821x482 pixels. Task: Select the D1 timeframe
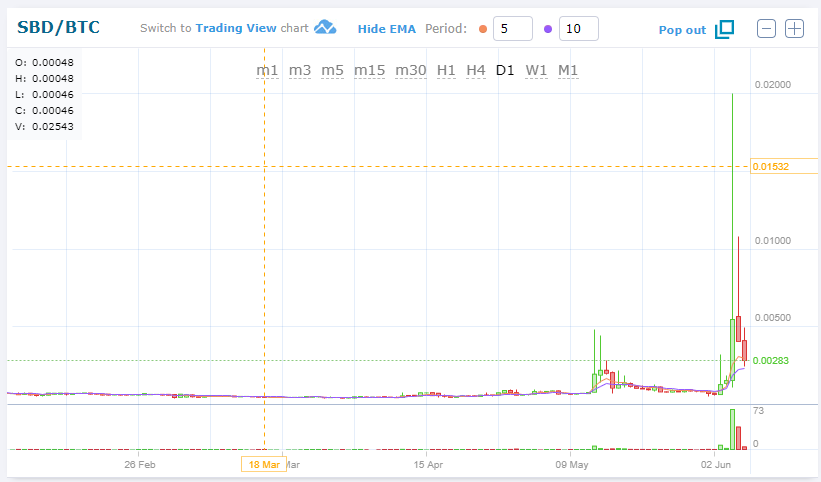click(x=505, y=70)
